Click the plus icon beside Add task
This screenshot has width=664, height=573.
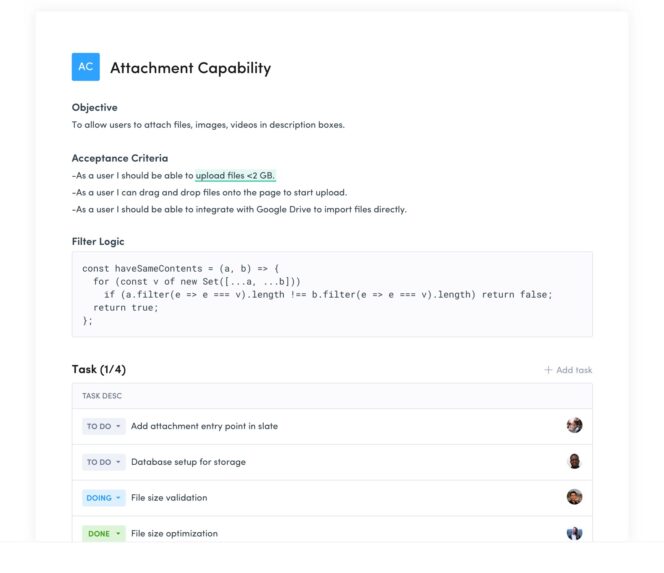(548, 370)
